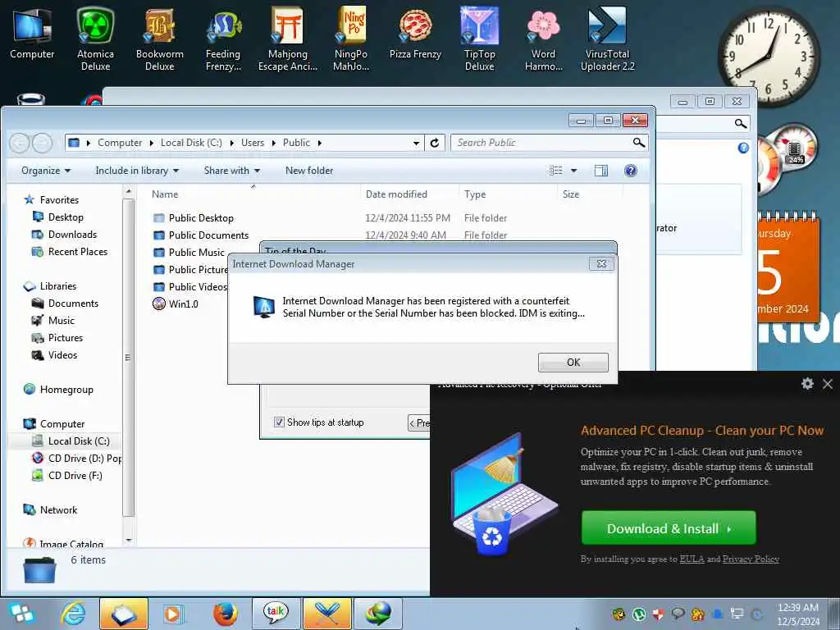Select the Public Music folder

pos(196,253)
